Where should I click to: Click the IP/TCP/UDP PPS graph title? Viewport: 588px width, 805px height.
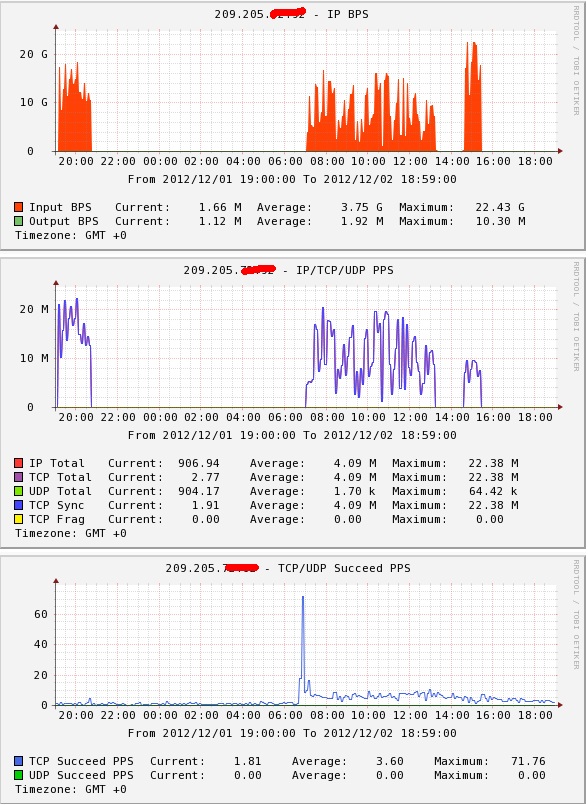pyautogui.click(x=289, y=270)
